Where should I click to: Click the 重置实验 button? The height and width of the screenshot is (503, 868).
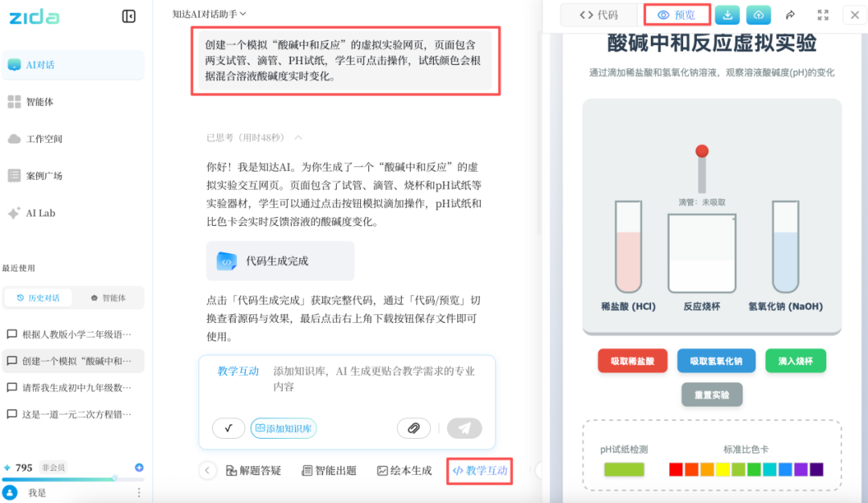click(712, 395)
